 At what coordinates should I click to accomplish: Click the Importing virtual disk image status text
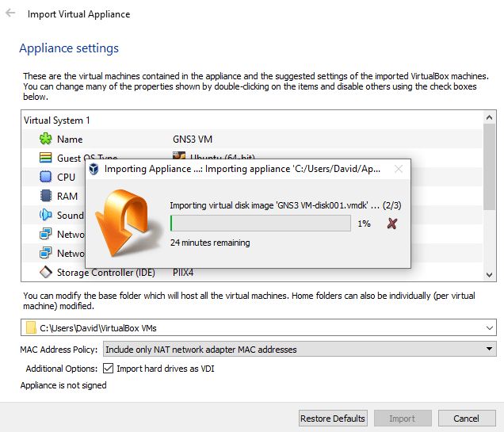(285, 205)
